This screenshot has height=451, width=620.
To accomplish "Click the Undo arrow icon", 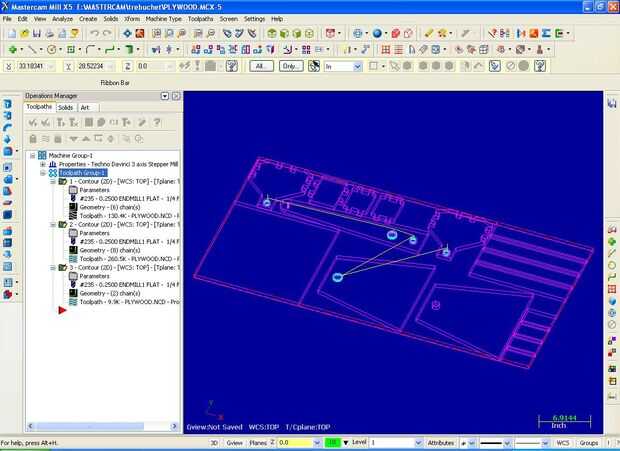I will click(x=94, y=34).
